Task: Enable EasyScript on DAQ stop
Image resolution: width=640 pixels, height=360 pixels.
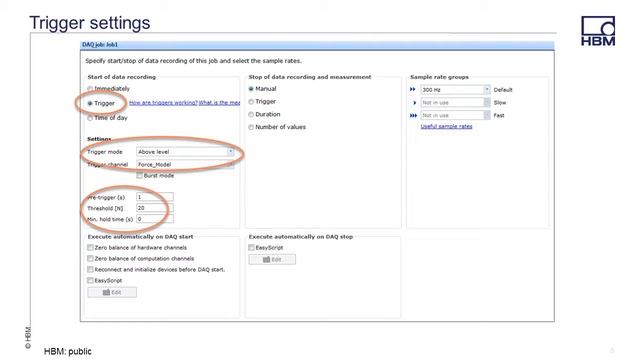Action: [x=251, y=247]
